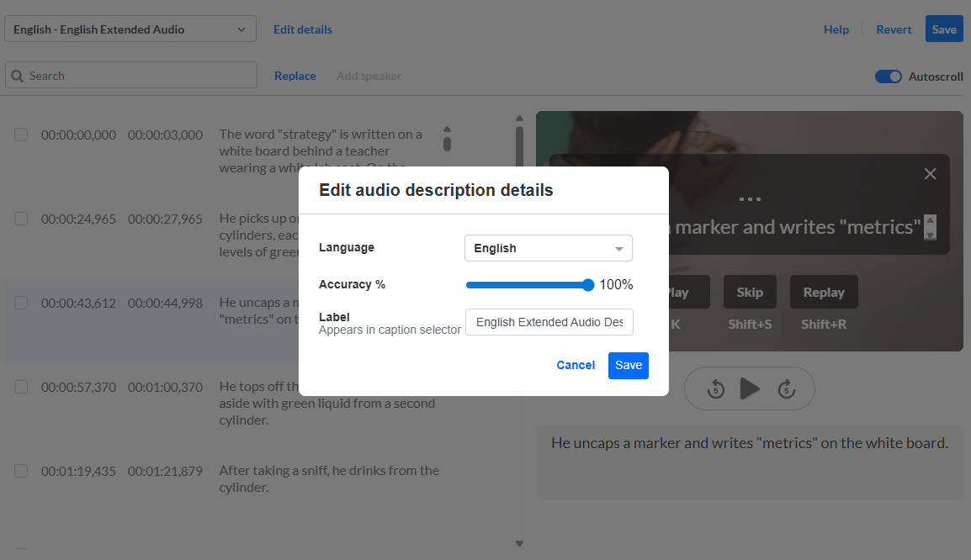Click end time 00:00:27,965
Viewport: 971px width, 560px height.
[x=166, y=219]
